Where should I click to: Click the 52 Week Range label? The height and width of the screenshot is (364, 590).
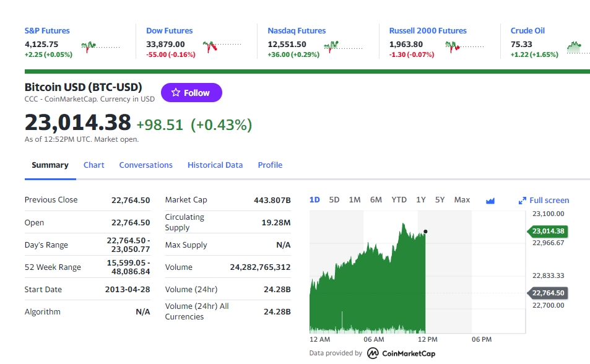pyautogui.click(x=53, y=267)
